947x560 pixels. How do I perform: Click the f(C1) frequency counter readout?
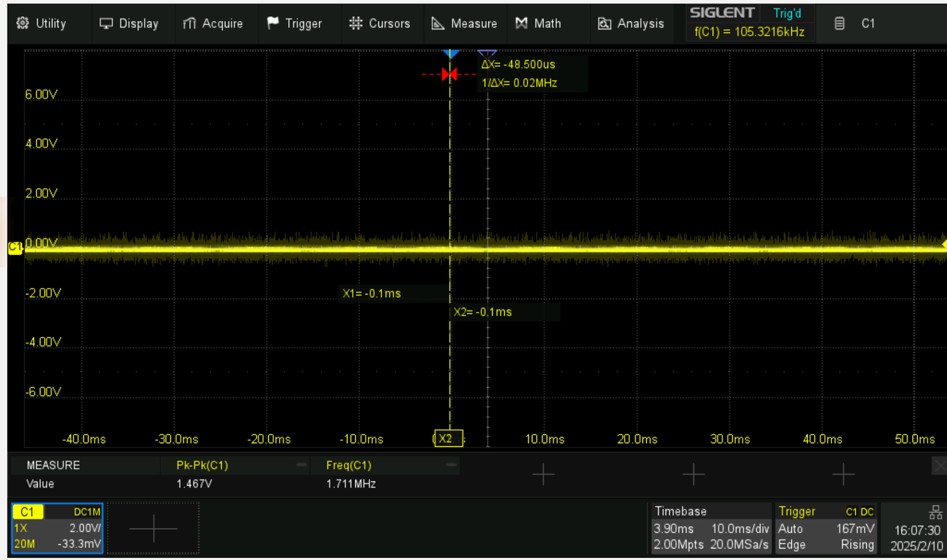[749, 32]
